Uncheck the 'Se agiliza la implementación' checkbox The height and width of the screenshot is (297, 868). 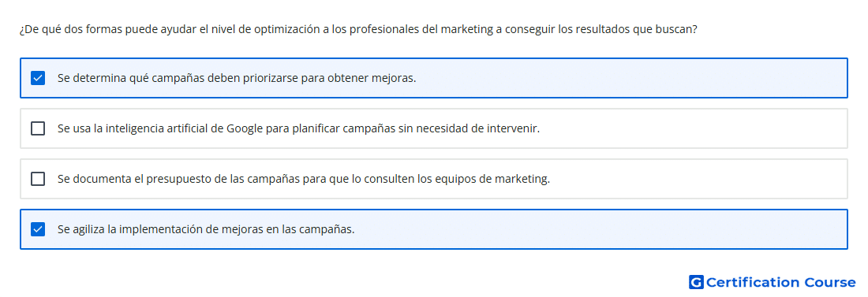point(38,229)
